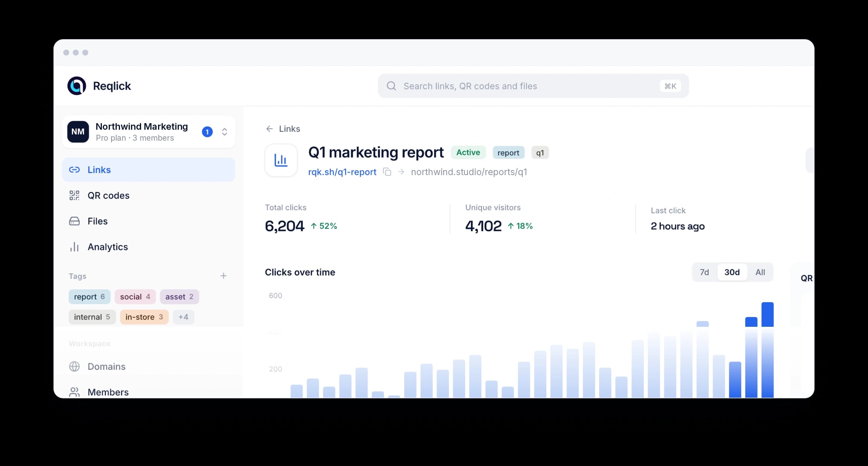The height and width of the screenshot is (466, 868).
Task: Switch chart range to All
Action: pos(760,272)
